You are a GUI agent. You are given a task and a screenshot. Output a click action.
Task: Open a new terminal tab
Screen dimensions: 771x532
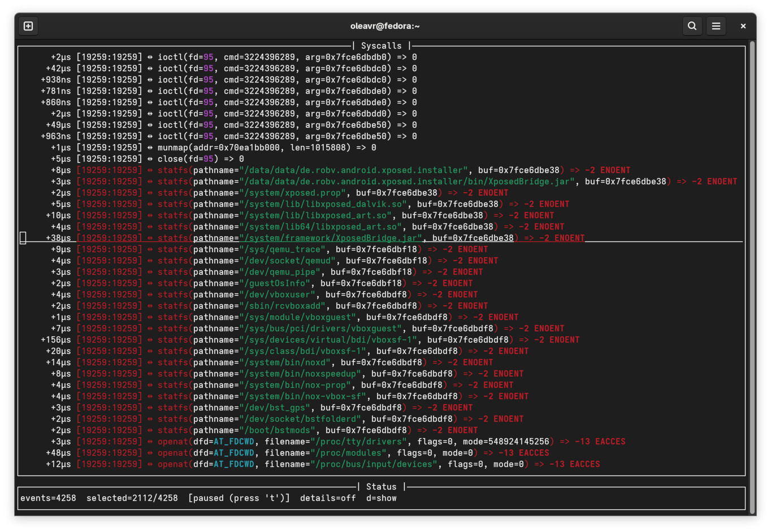point(28,26)
